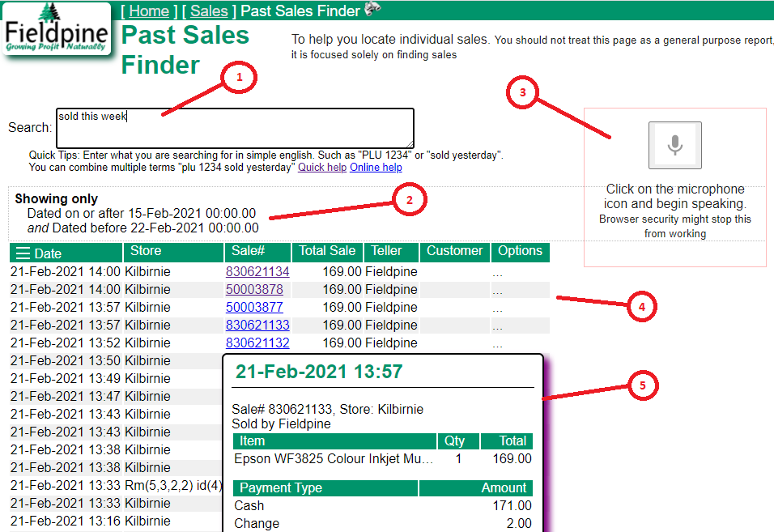Image resolution: width=774 pixels, height=532 pixels.
Task: Sort by the Customer column header
Action: [x=455, y=252]
